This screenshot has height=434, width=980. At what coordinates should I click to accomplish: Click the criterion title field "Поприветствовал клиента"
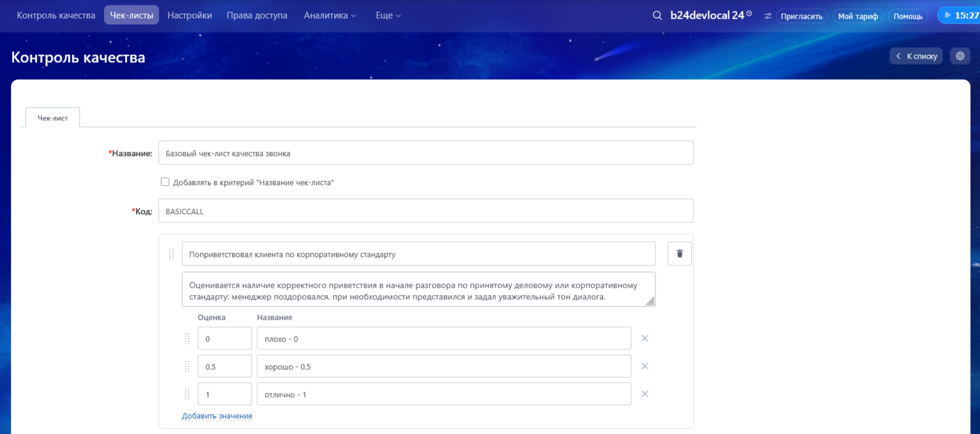click(x=419, y=254)
